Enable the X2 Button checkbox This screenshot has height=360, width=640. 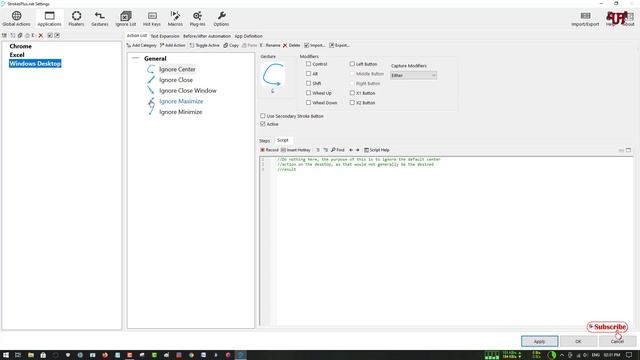[x=352, y=103]
